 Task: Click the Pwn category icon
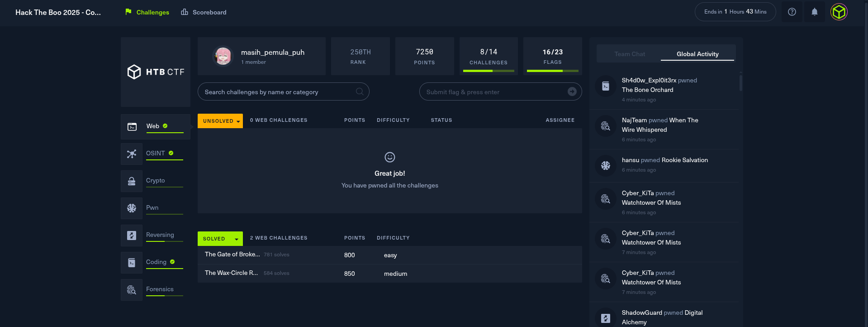coord(132,208)
